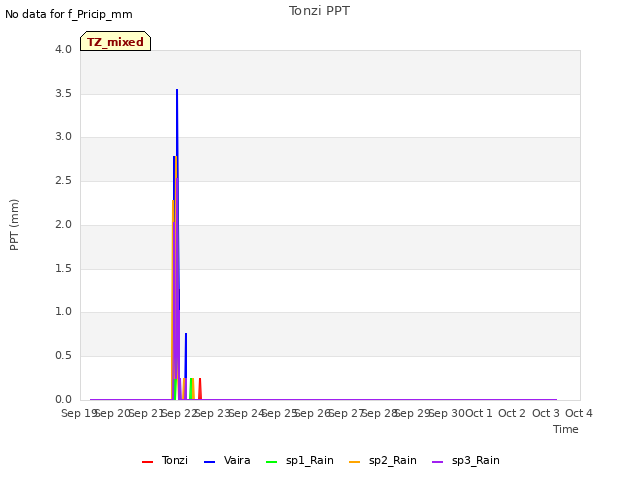The width and height of the screenshot is (640, 480).
Task: Click the Time x-axis label
Action: pos(566,429)
